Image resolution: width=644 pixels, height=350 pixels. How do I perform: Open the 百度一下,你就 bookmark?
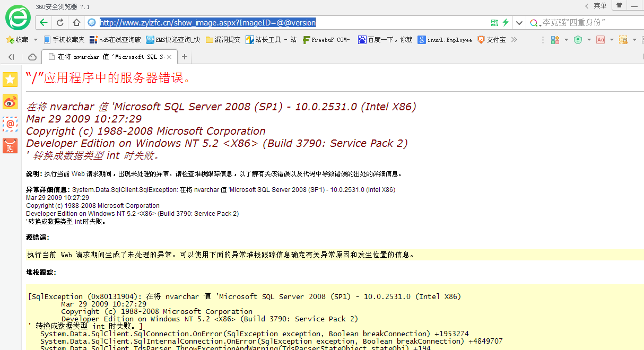(385, 40)
